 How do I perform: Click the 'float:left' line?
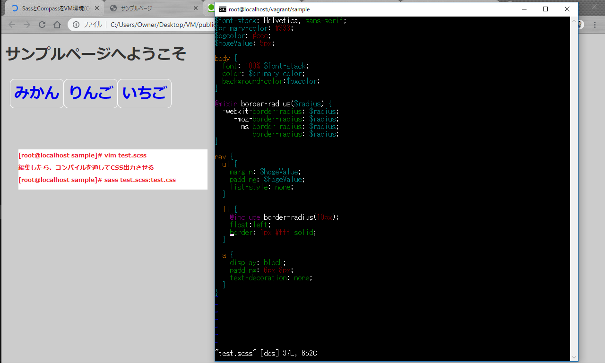pos(251,225)
